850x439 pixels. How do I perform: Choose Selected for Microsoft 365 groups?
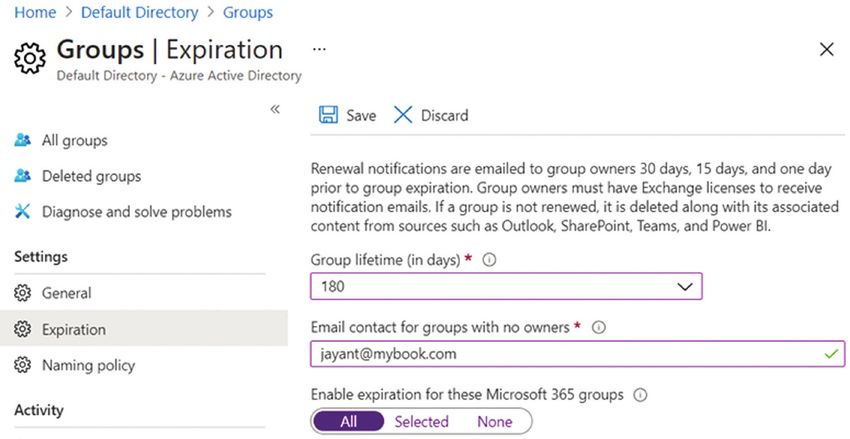click(421, 422)
